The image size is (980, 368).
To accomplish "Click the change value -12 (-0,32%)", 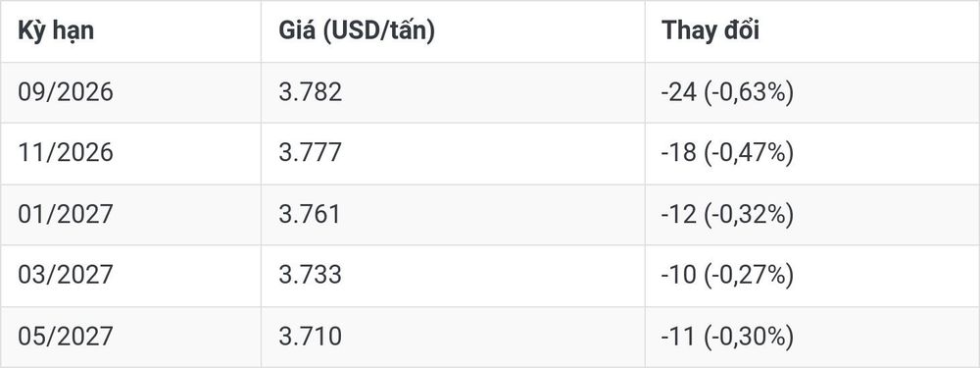I will 727,215.
